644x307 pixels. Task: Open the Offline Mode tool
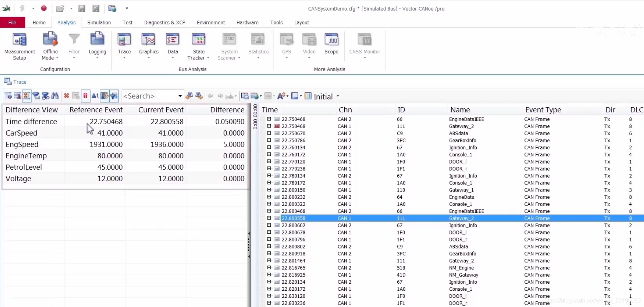pos(50,46)
